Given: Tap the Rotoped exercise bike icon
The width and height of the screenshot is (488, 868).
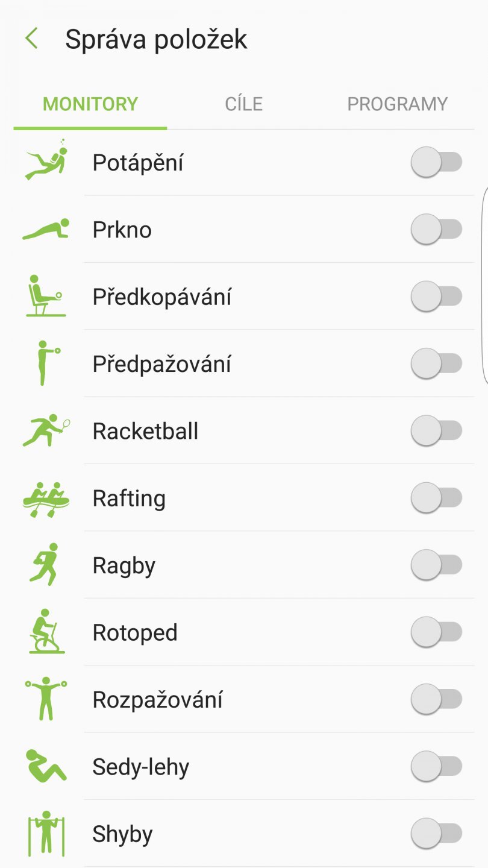Looking at the screenshot, I should (x=46, y=632).
